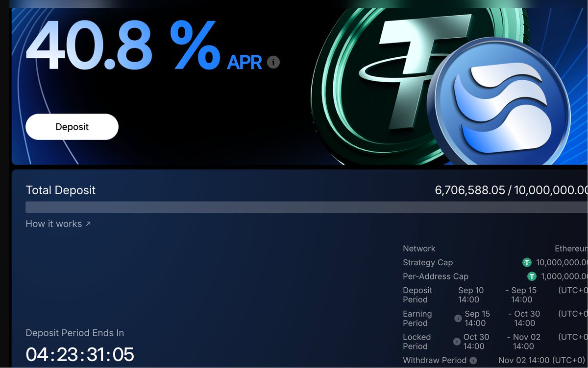Click the external arrow icon after How it works
This screenshot has width=588, height=368.
pos(88,224)
